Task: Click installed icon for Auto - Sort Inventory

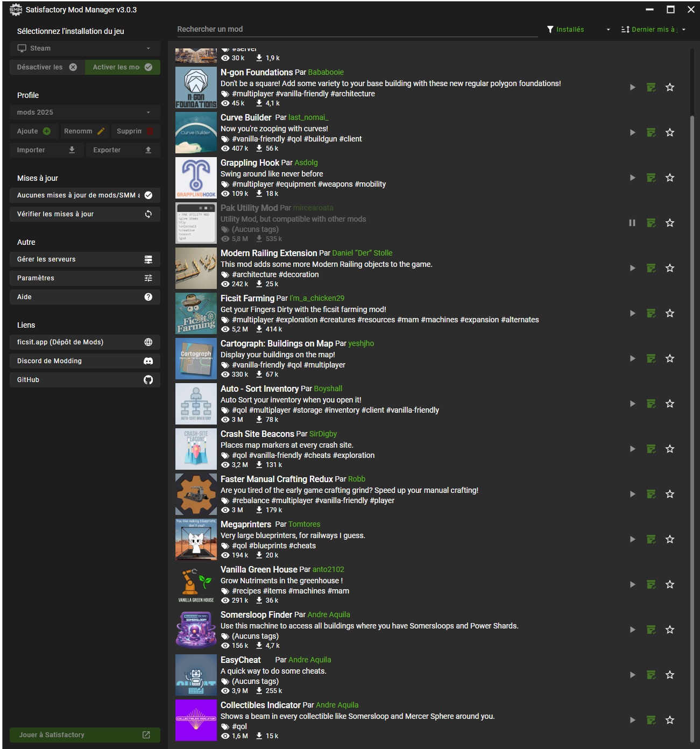Action: 651,404
